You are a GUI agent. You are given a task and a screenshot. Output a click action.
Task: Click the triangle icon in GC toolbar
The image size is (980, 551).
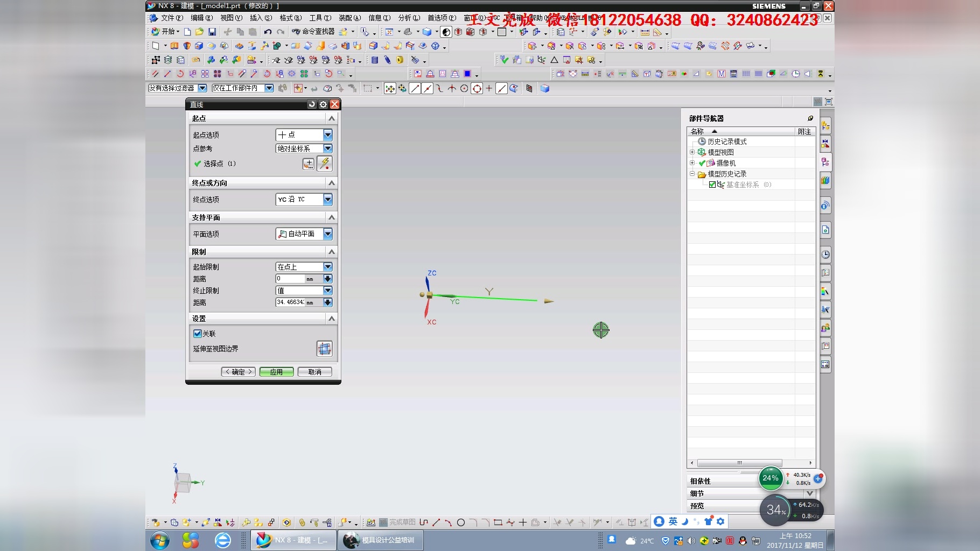point(554,60)
